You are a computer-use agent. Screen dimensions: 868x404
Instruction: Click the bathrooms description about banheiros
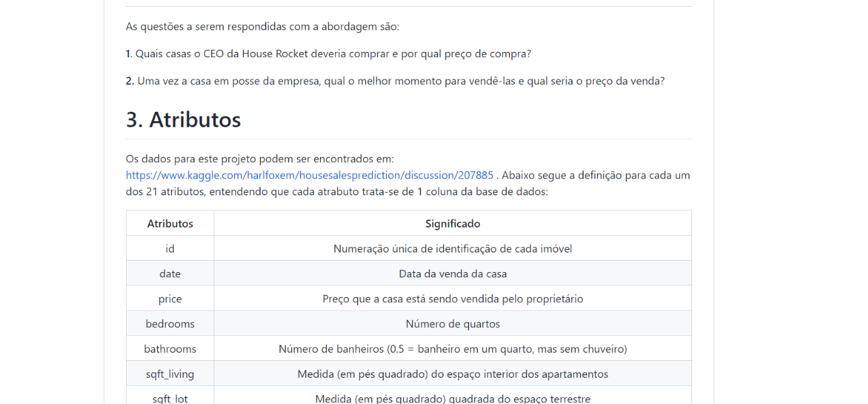tap(453, 349)
